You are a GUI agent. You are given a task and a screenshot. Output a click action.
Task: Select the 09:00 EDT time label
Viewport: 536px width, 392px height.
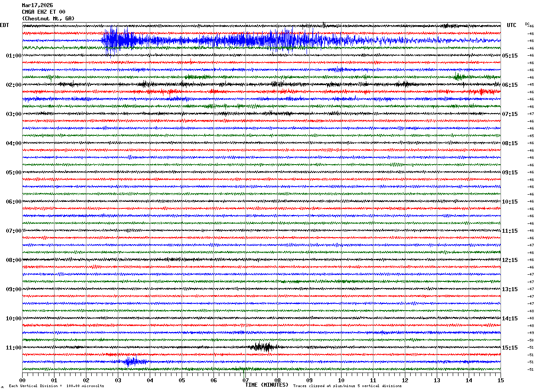14,289
